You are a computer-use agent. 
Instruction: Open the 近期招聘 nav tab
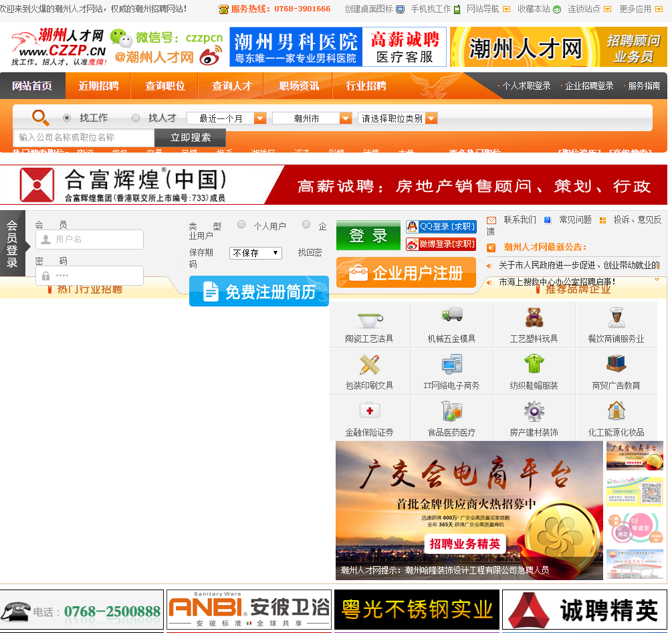(98, 86)
